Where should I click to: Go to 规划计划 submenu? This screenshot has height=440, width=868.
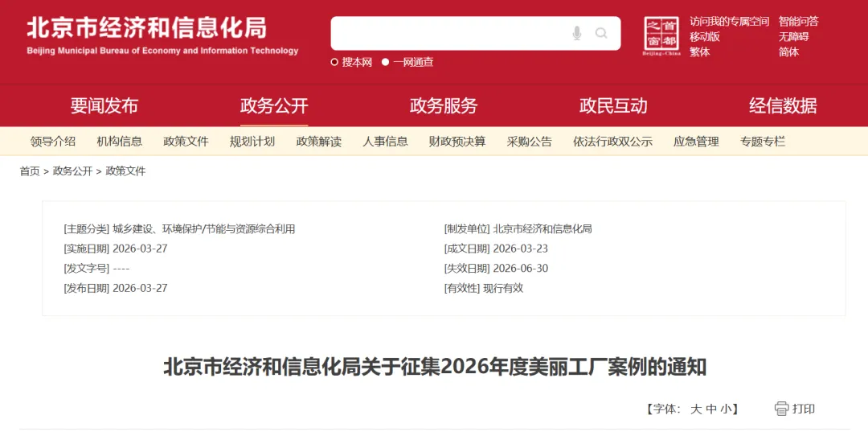(x=252, y=142)
